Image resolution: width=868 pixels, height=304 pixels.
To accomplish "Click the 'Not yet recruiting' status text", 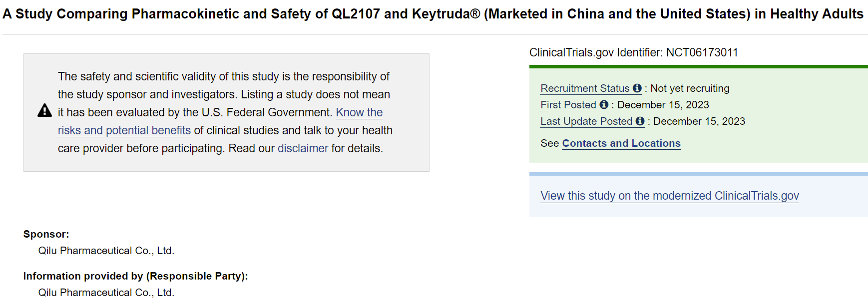I will (690, 88).
